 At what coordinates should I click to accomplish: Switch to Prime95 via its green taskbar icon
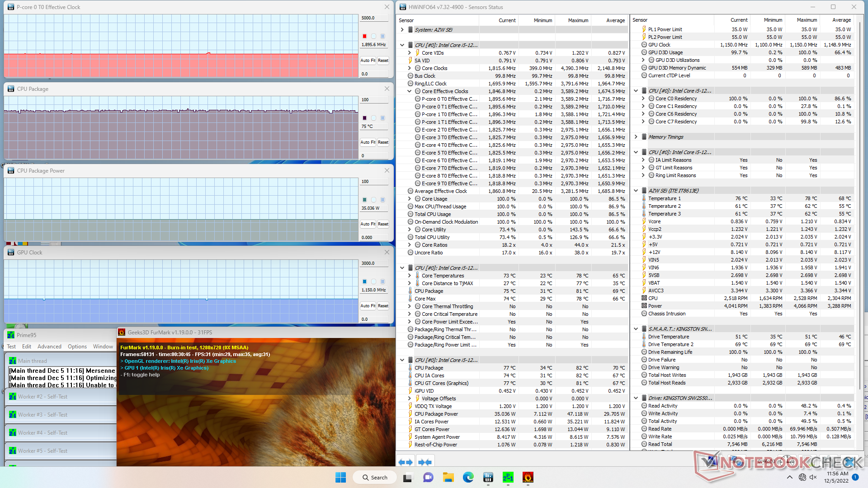tap(508, 478)
